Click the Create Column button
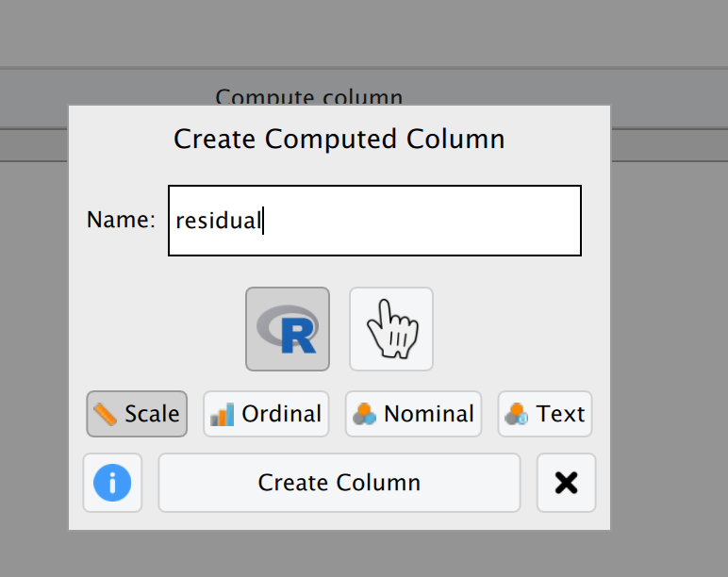 (339, 483)
